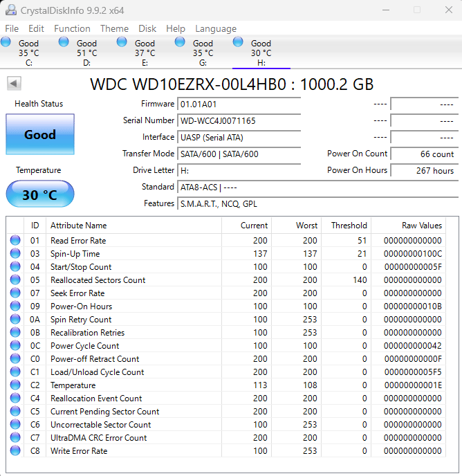Viewport: 462px width, 476px height.
Task: Click the Good health status button
Action: 40,134
